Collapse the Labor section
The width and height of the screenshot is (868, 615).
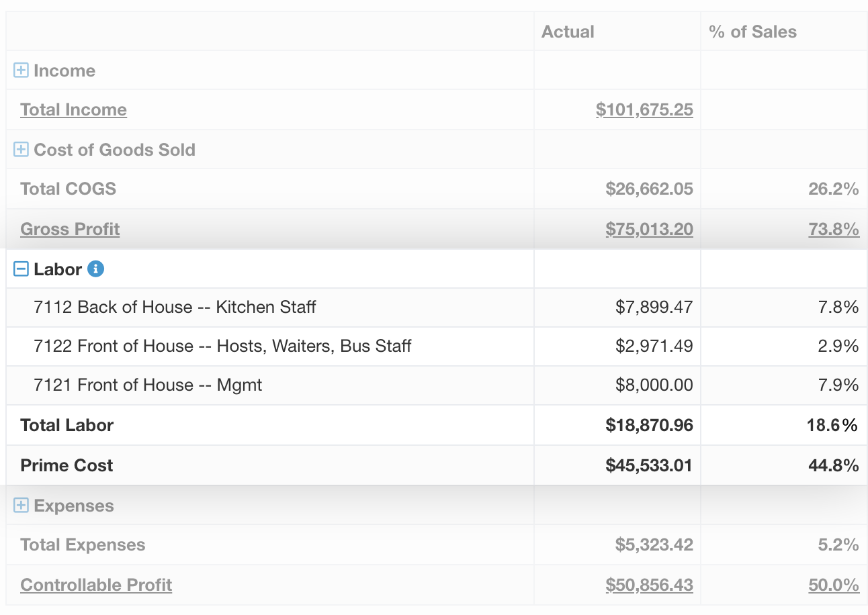pos(21,269)
